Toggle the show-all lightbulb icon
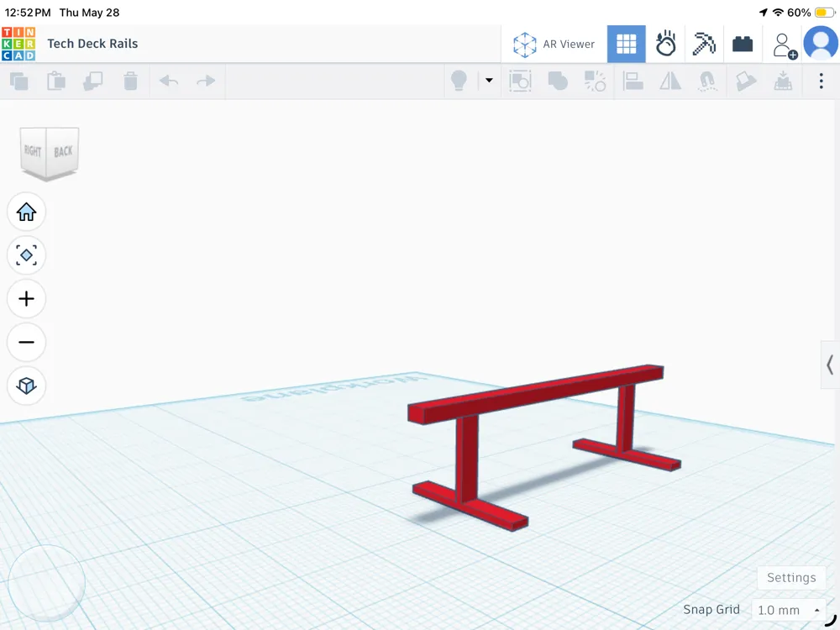Screen dimensions: 840x630 point(459,81)
